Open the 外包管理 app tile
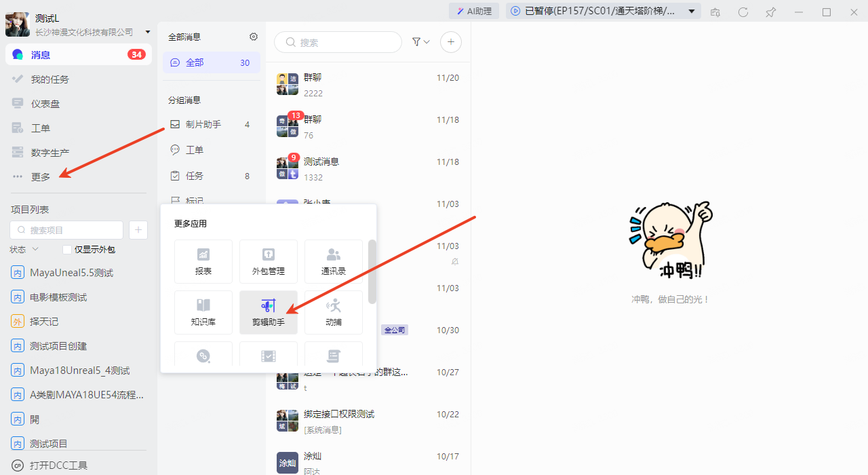The image size is (868, 475). (269, 261)
